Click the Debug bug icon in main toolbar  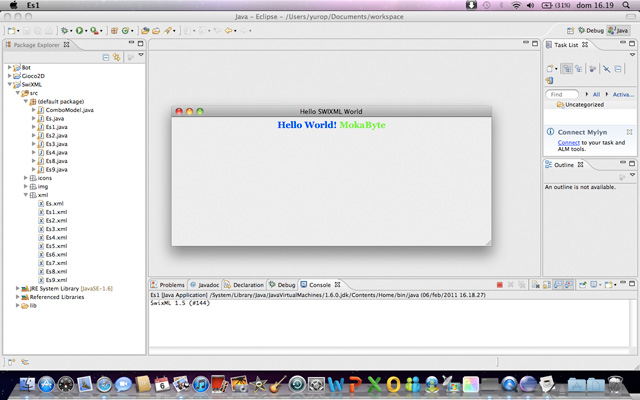64,31
